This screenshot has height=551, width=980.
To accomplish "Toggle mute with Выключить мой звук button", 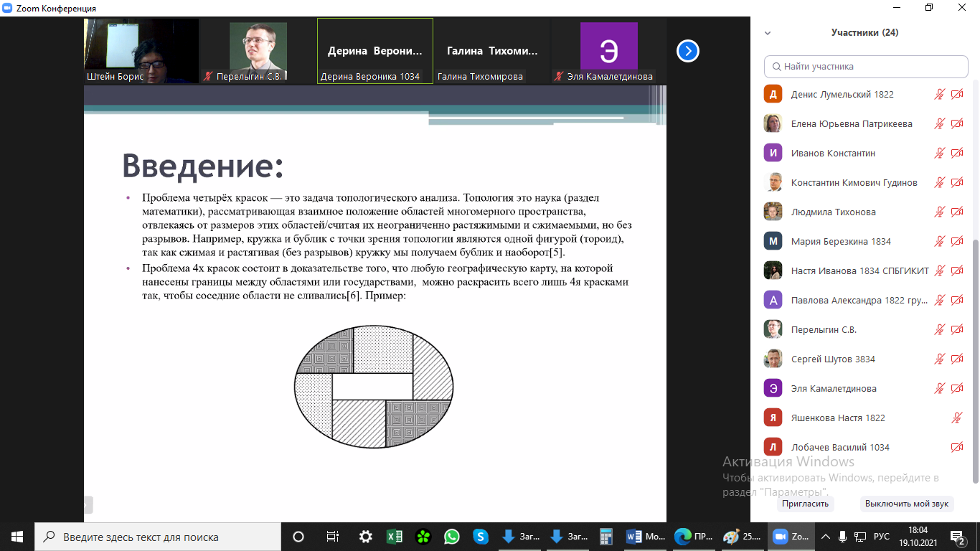I will click(906, 504).
